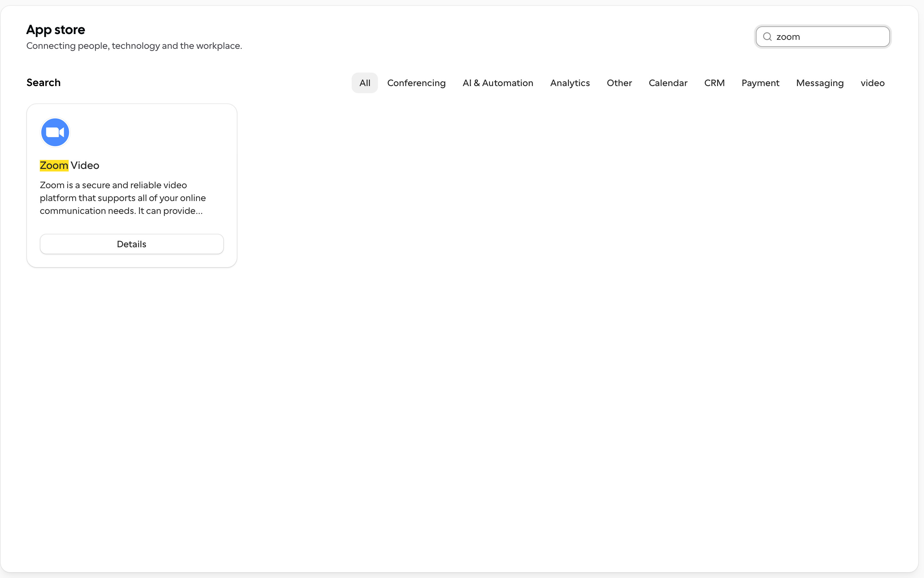Show the Analytics category apps
The height and width of the screenshot is (578, 924).
click(570, 83)
